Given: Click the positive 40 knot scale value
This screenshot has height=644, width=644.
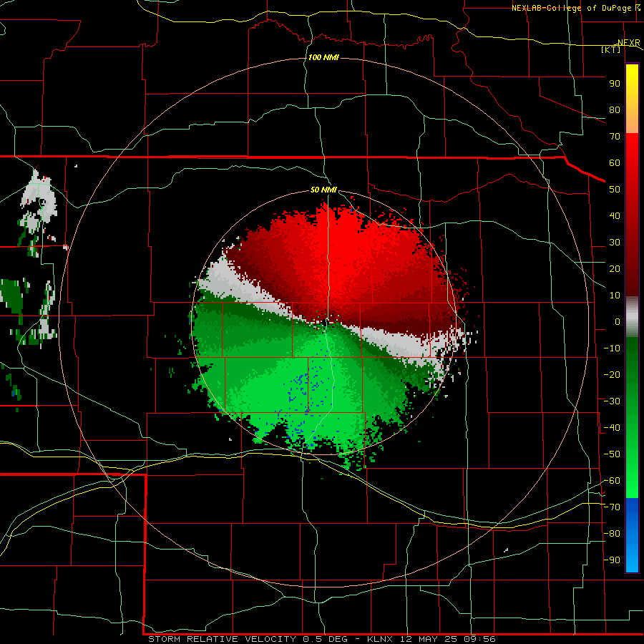Looking at the screenshot, I should click(x=615, y=215).
